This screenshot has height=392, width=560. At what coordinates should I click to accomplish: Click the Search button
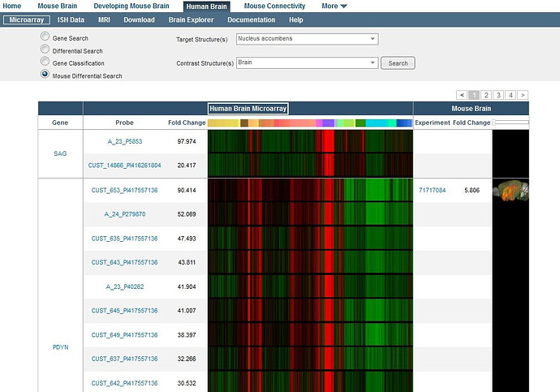398,63
